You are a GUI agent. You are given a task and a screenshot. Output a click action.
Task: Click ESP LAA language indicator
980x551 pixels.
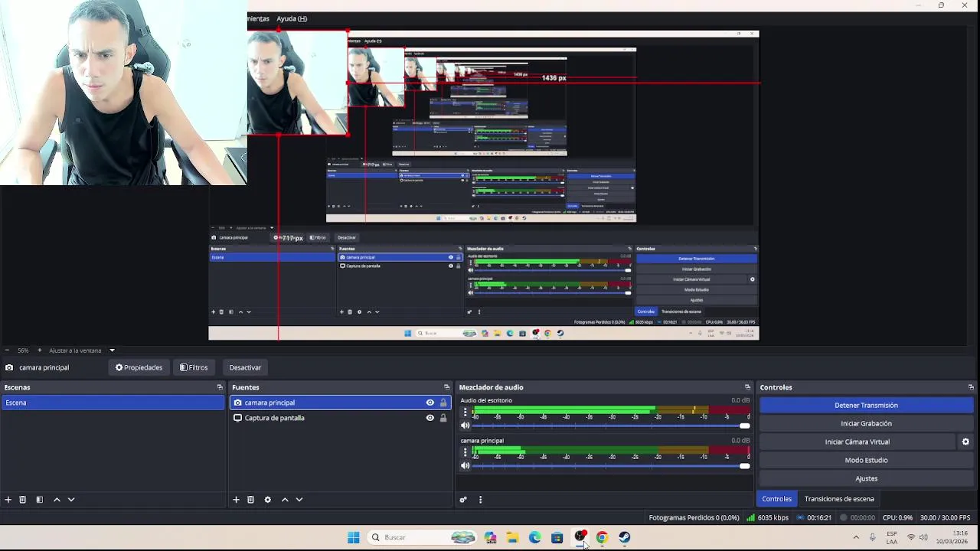click(892, 537)
